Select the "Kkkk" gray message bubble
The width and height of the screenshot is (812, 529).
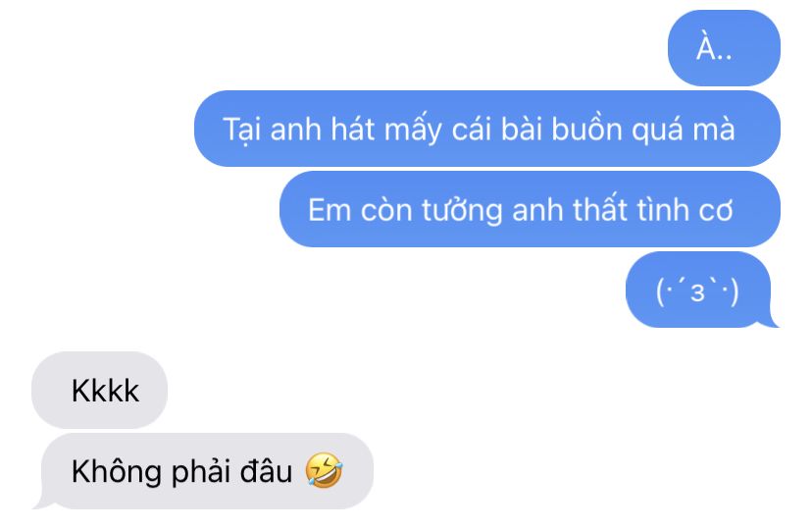99,391
